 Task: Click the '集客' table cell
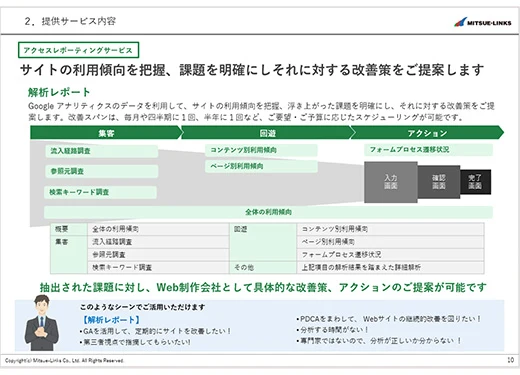click(x=69, y=255)
